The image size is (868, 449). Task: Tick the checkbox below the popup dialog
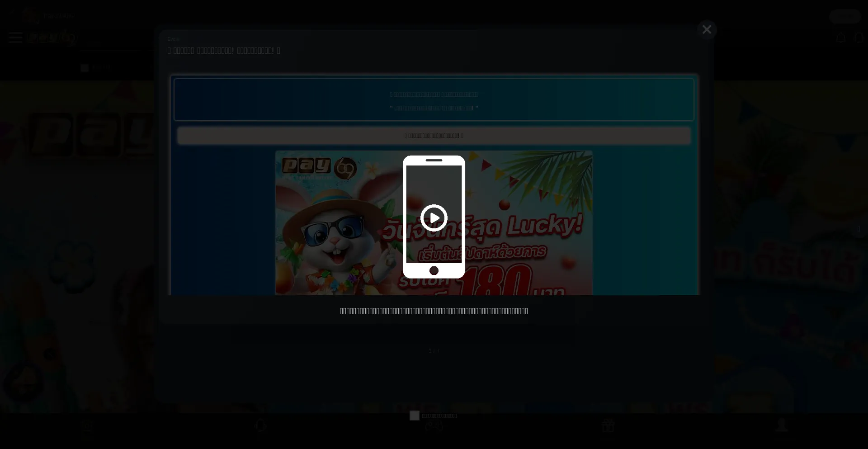pos(414,416)
